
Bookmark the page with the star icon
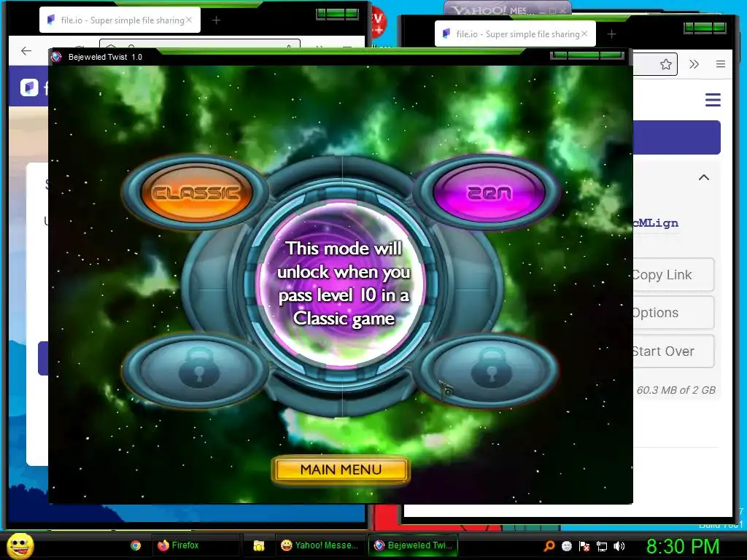click(666, 64)
